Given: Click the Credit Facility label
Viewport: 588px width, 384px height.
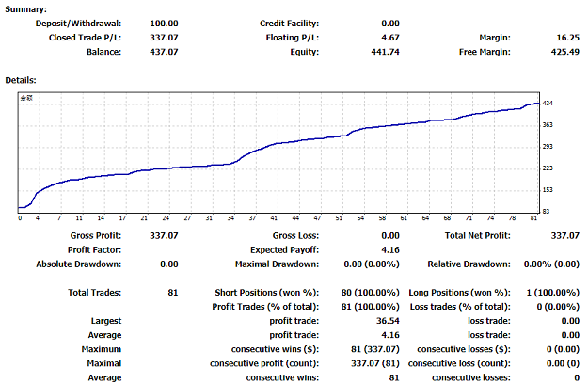Looking at the screenshot, I should tap(289, 23).
